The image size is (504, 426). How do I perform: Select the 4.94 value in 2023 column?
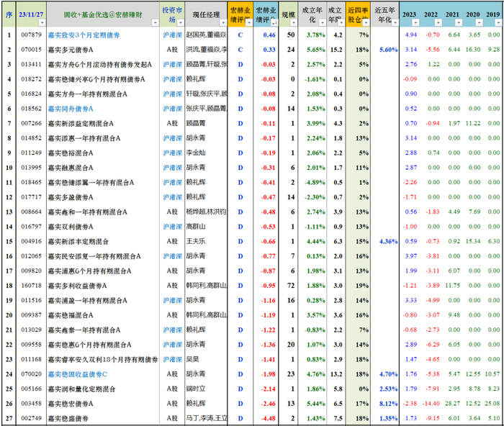coord(411,35)
